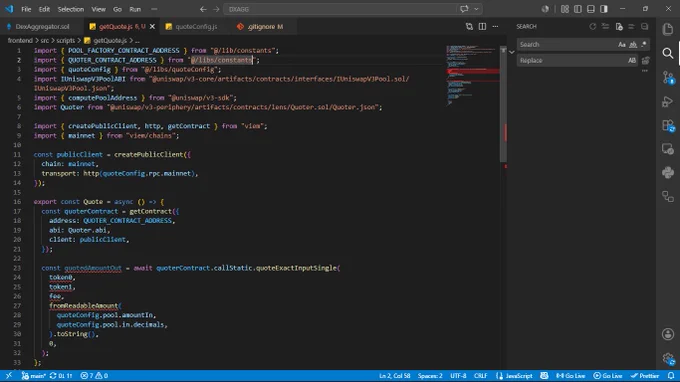
Task: Open the overflow menu after Run
Action: pyautogui.click(x=154, y=9)
